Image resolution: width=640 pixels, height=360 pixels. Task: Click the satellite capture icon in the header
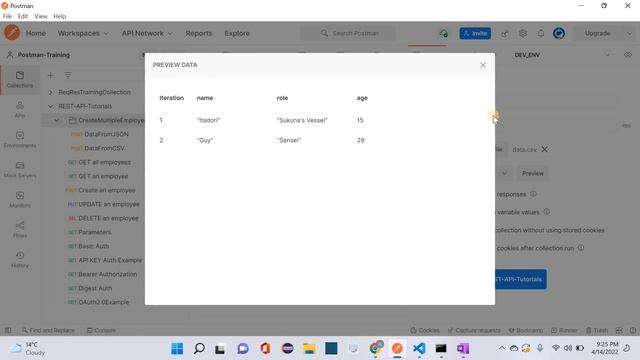point(505,33)
